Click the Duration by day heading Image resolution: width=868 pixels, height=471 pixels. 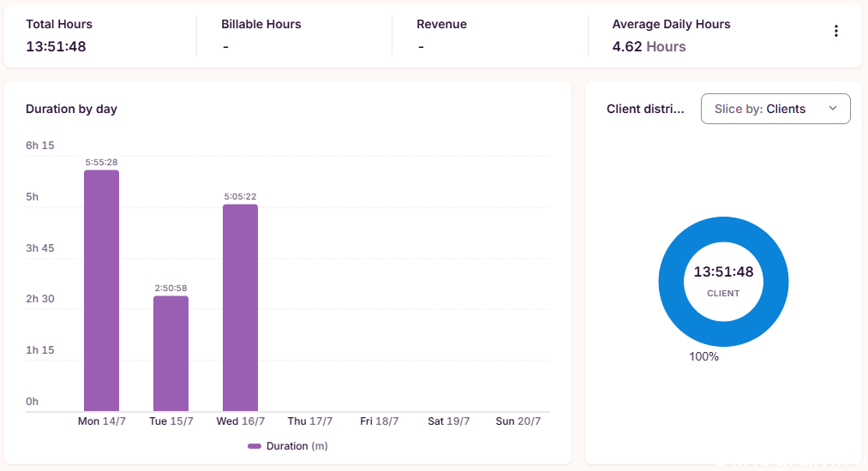[x=71, y=109]
